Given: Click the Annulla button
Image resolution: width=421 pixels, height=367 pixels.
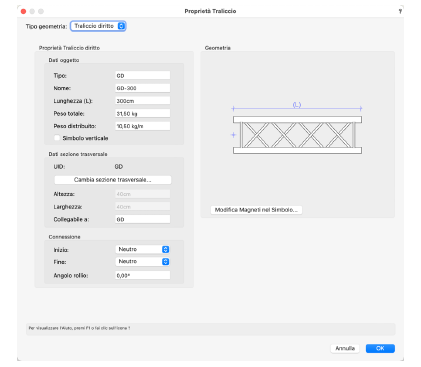Looking at the screenshot, I should point(345,348).
